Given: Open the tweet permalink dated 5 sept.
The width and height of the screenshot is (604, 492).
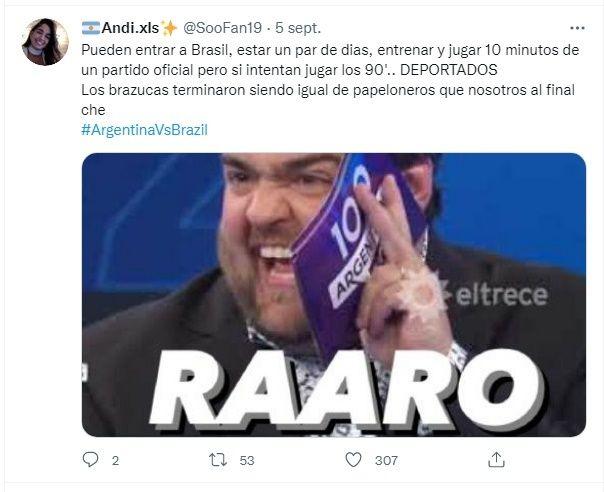Looking at the screenshot, I should (x=298, y=28).
